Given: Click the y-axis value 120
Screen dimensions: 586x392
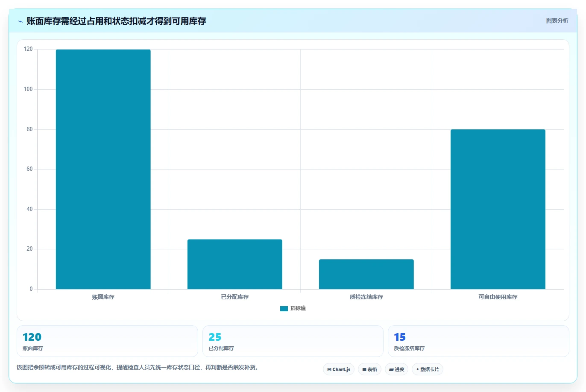Looking at the screenshot, I should click(x=28, y=49).
